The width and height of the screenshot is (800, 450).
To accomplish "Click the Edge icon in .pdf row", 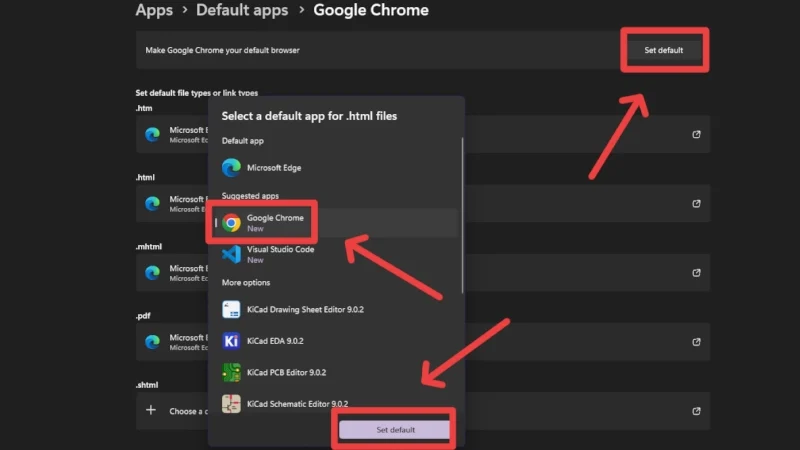I will click(x=152, y=342).
